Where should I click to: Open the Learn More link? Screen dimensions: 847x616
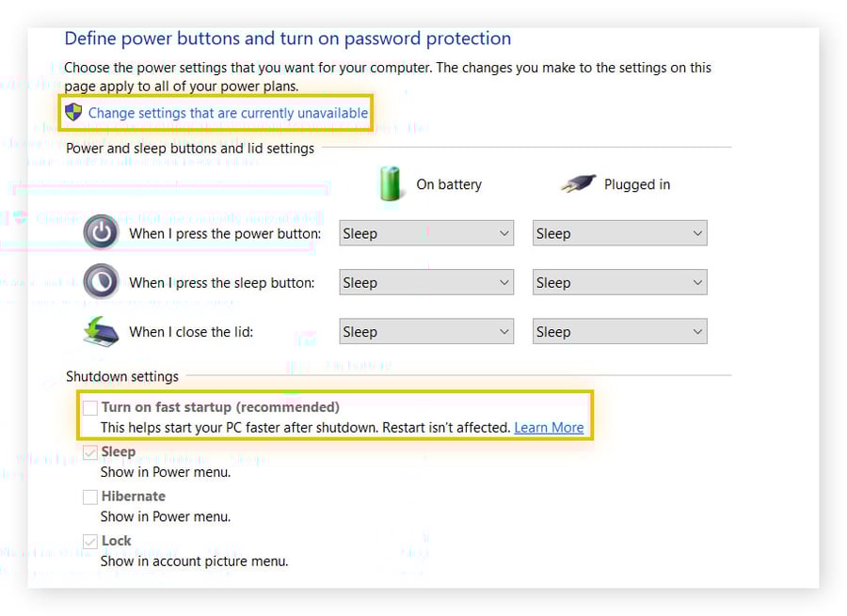click(549, 428)
